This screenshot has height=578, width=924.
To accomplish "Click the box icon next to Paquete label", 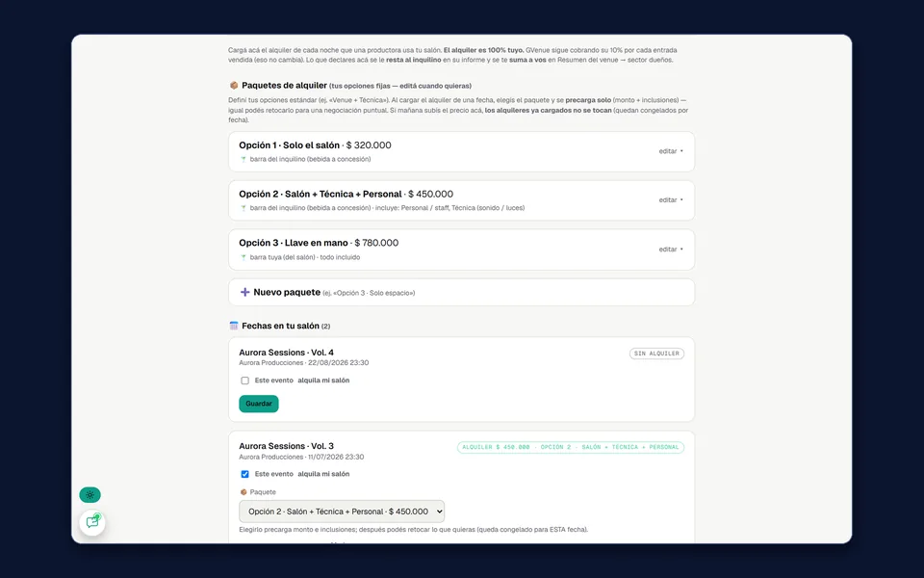I will (244, 492).
